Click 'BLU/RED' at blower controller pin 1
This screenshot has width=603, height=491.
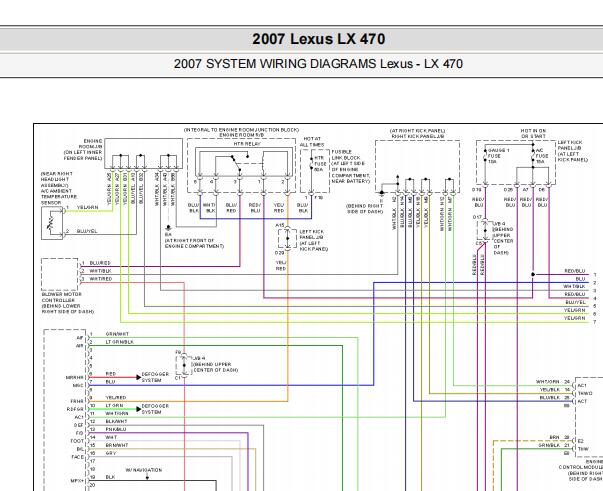click(100, 263)
